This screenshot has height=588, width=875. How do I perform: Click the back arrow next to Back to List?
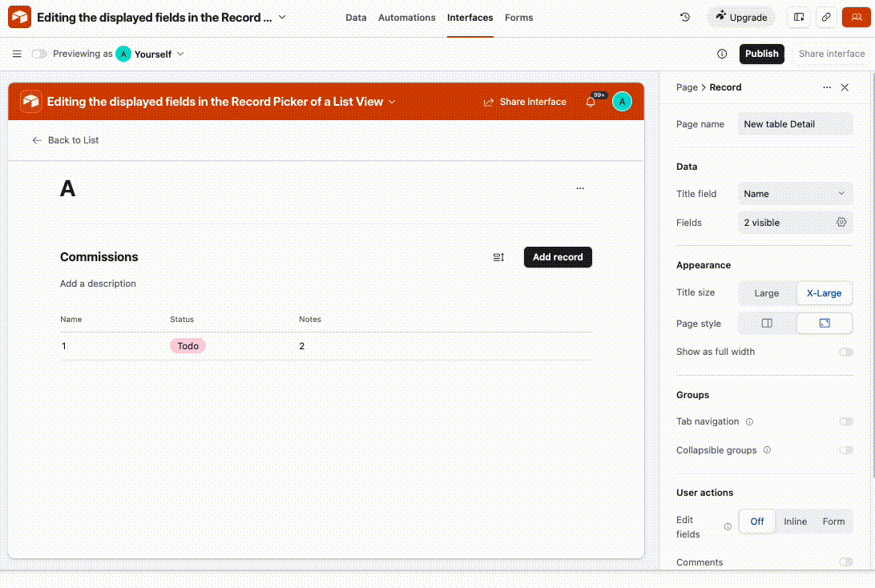click(x=37, y=140)
